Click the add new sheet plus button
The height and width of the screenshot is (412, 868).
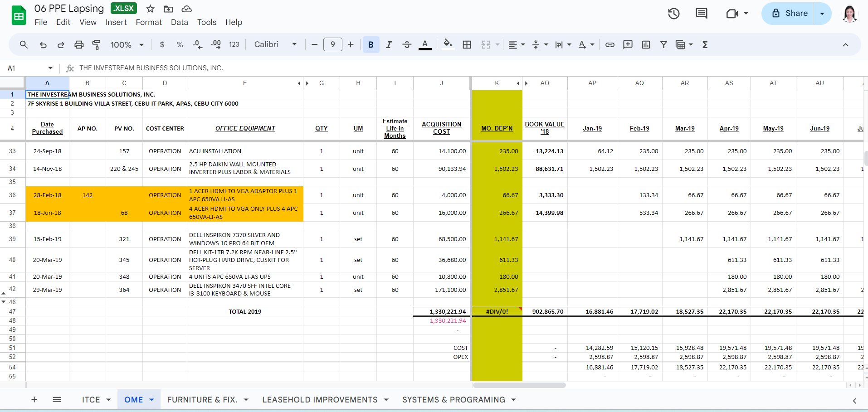(x=34, y=400)
